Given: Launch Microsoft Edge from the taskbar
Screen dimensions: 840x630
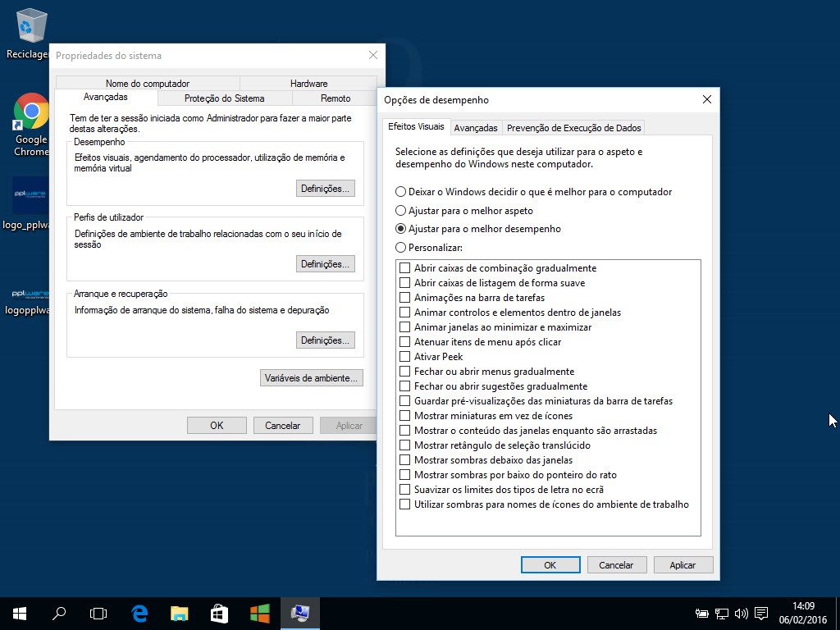Looking at the screenshot, I should click(139, 613).
